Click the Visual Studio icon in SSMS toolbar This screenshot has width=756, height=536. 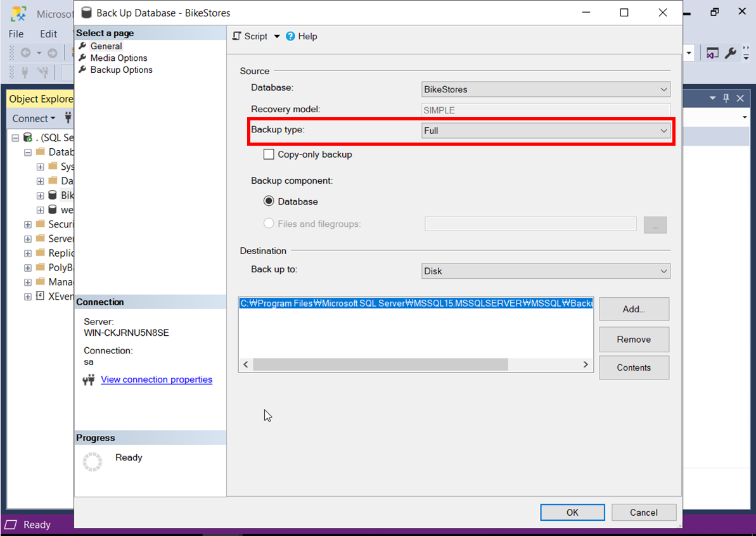point(712,53)
